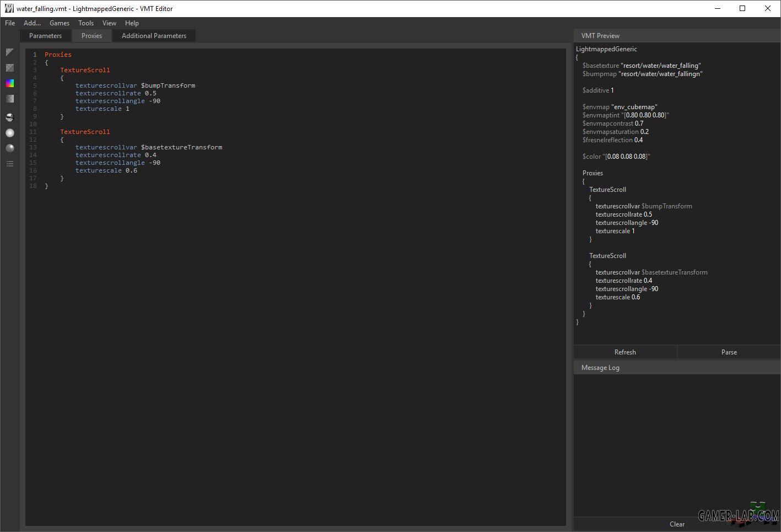Click $envmaptint value in preview
The width and height of the screenshot is (781, 532).
(x=645, y=115)
